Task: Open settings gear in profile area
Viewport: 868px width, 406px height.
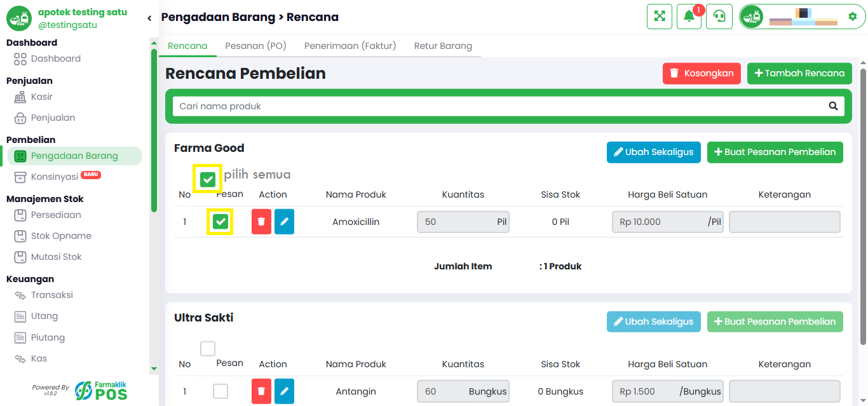Action: (x=853, y=17)
